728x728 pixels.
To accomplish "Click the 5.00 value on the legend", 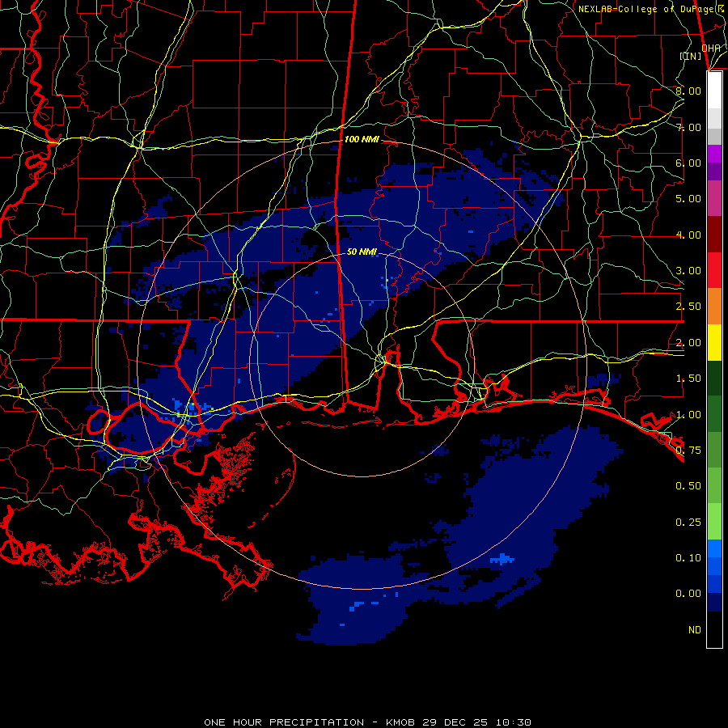I will (x=688, y=199).
